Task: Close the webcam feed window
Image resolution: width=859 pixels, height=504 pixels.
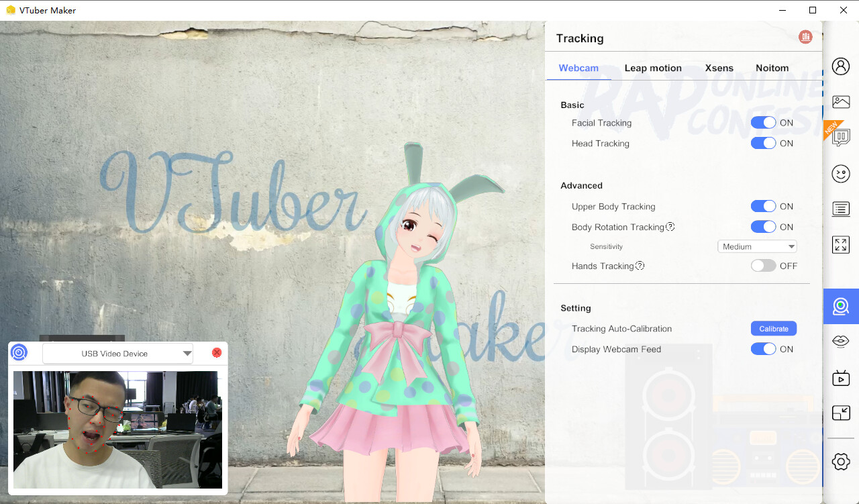Action: 216,352
